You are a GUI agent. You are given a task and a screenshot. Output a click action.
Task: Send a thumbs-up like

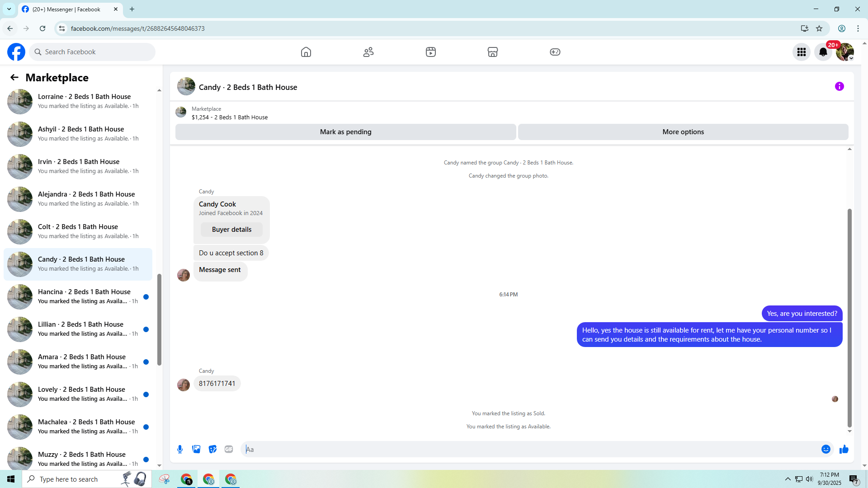pos(844,449)
